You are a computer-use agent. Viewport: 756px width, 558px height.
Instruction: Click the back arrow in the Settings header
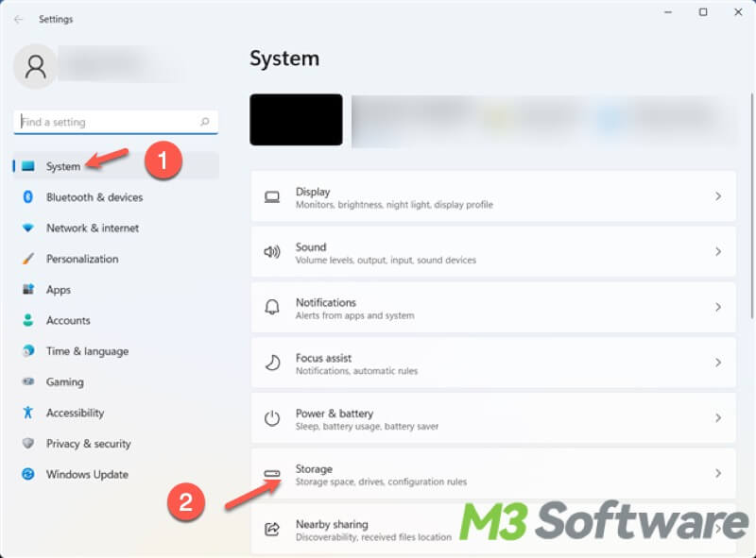[18, 19]
